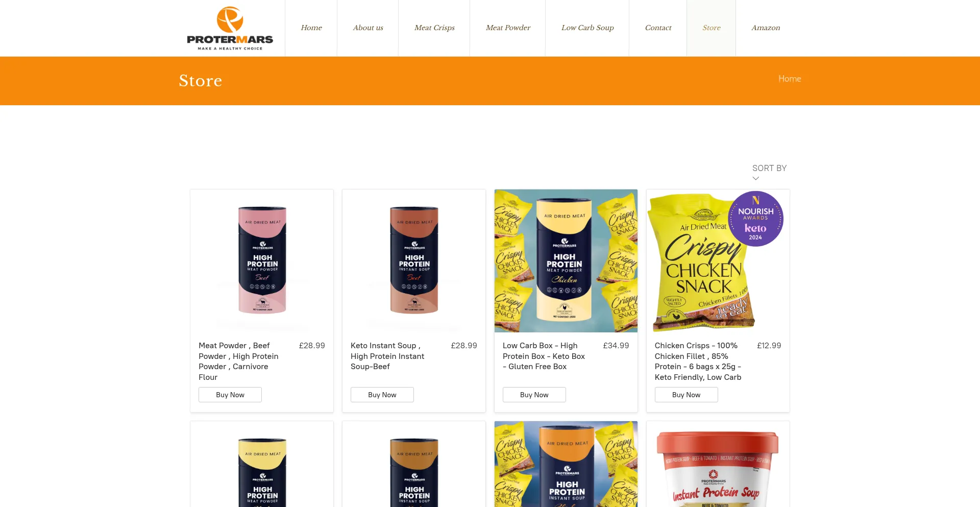Buy the Chicken Crisps 6 bags

(x=687, y=395)
